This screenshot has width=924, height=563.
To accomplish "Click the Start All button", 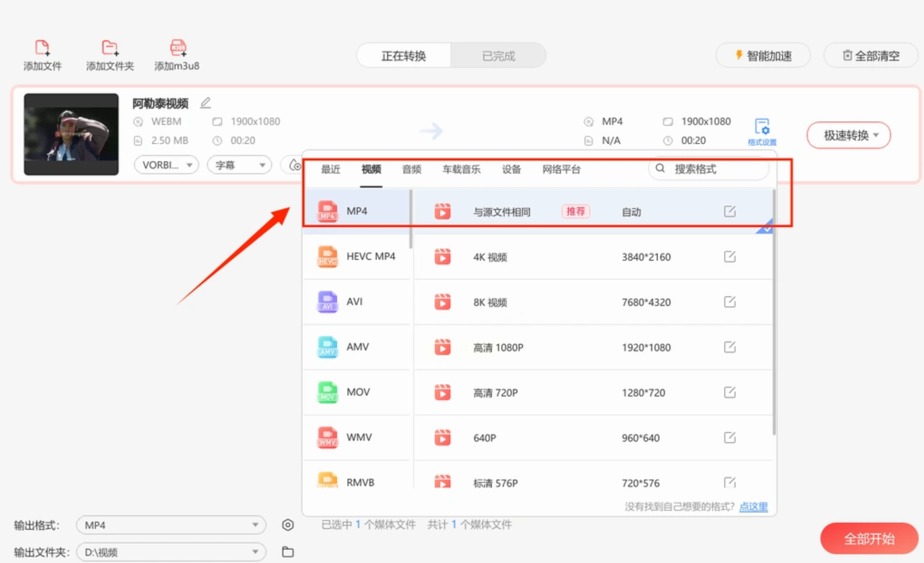I will 869,539.
